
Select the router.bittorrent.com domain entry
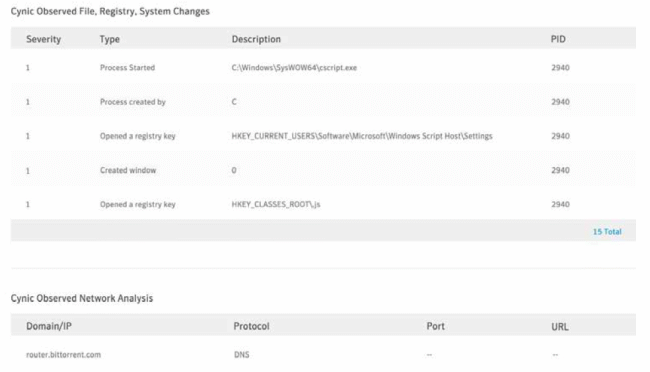click(63, 355)
